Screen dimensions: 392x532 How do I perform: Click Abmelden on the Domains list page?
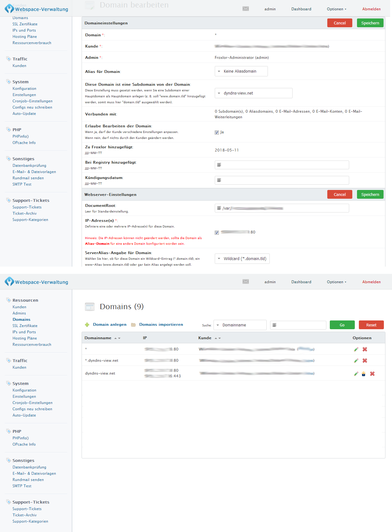[x=371, y=282]
